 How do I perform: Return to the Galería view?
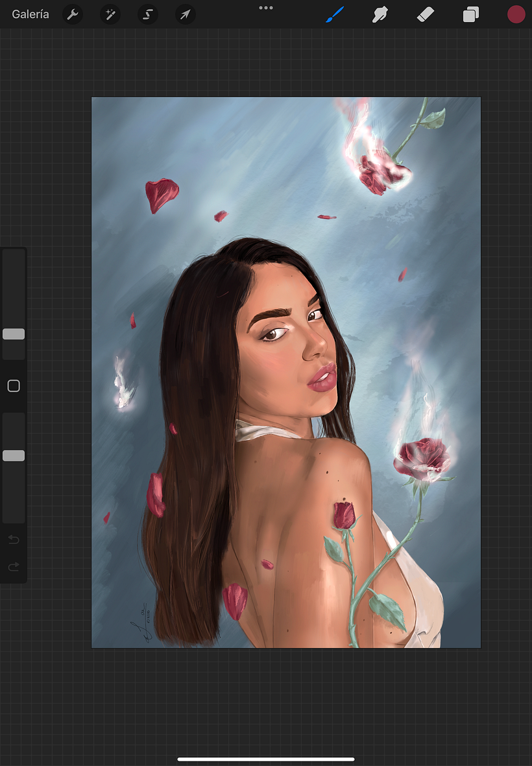pos(30,14)
